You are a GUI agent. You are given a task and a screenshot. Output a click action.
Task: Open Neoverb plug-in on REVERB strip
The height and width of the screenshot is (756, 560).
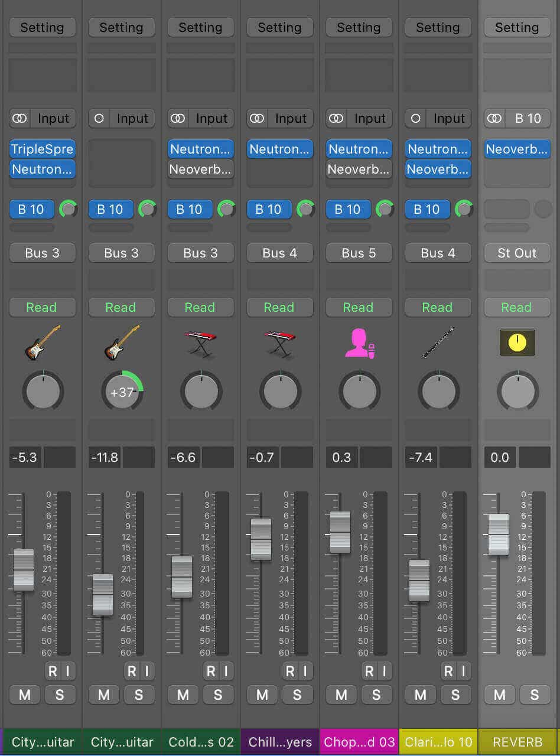[x=517, y=149]
